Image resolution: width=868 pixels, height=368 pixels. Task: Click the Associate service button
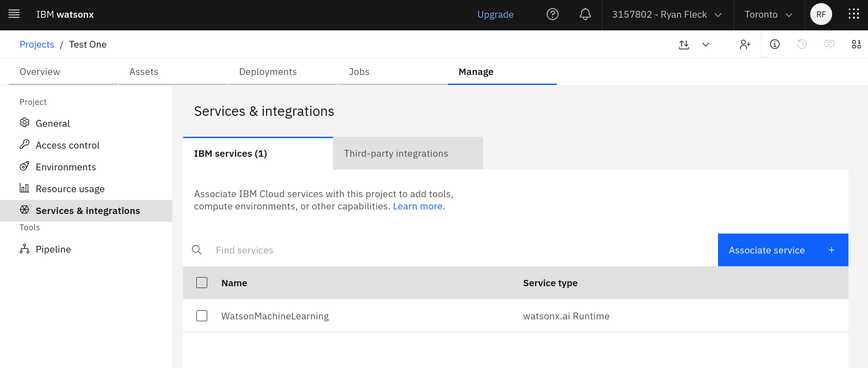[783, 250]
